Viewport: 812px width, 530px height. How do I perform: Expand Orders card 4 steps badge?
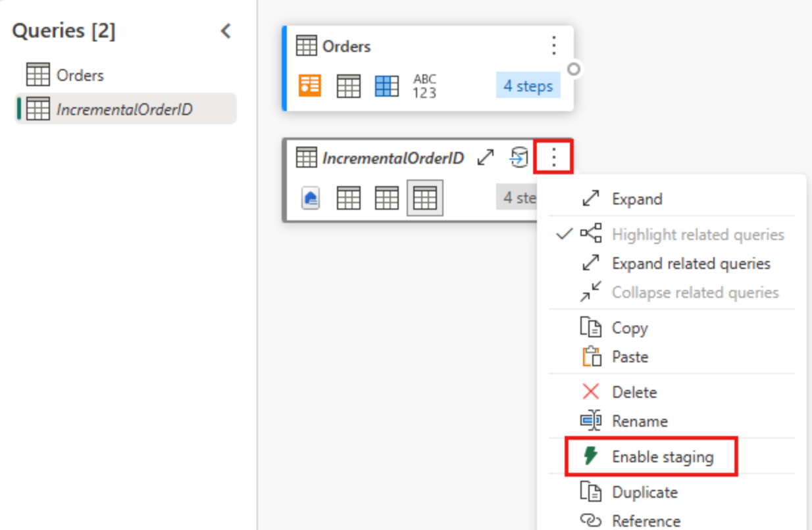tap(528, 85)
